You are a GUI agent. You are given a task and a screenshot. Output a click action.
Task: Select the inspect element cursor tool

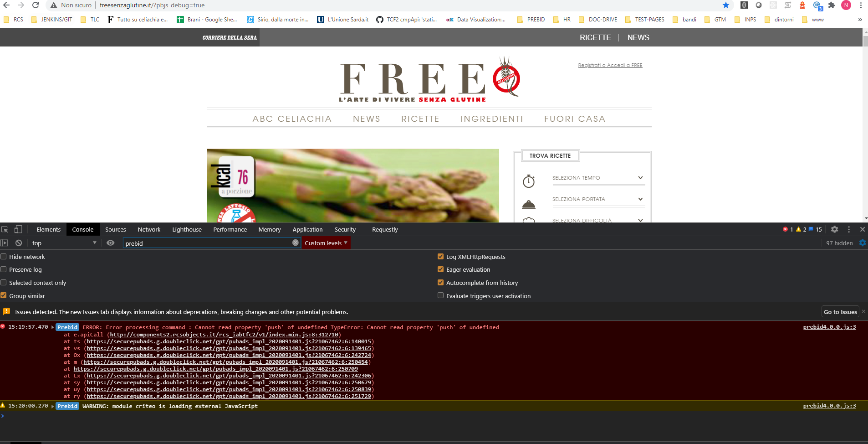[x=5, y=229]
